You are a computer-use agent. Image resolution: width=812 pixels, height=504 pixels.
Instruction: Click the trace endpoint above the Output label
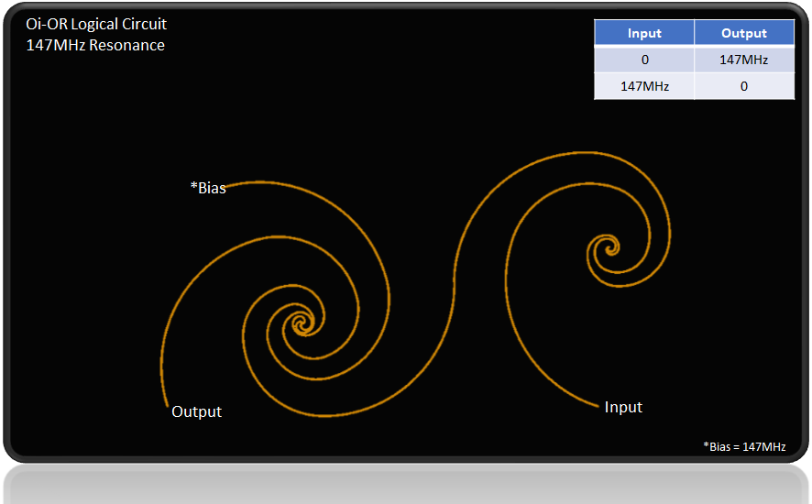click(168, 403)
